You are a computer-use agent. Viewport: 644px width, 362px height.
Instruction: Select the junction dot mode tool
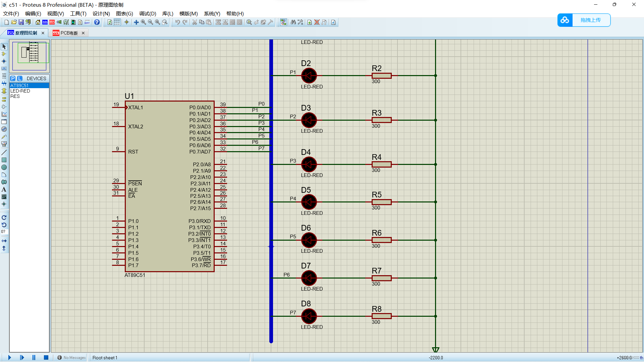pyautogui.click(x=4, y=61)
